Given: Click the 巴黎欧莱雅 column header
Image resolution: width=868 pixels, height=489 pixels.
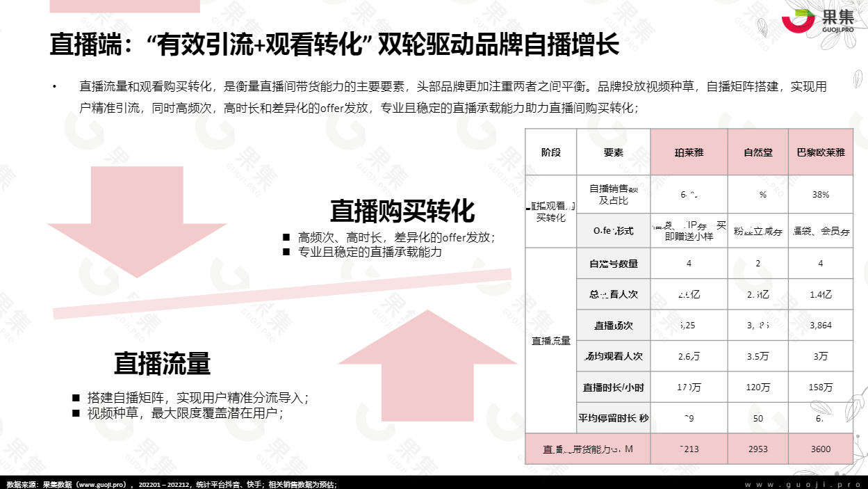Looking at the screenshot, I should point(821,152).
